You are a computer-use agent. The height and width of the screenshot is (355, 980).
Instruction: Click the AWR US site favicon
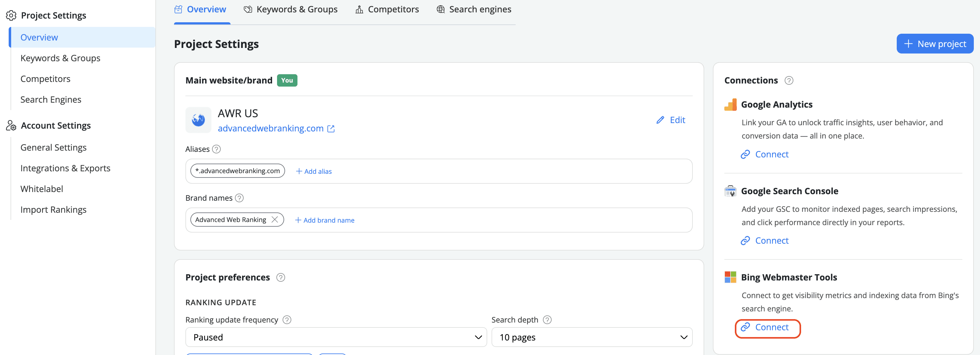[198, 120]
